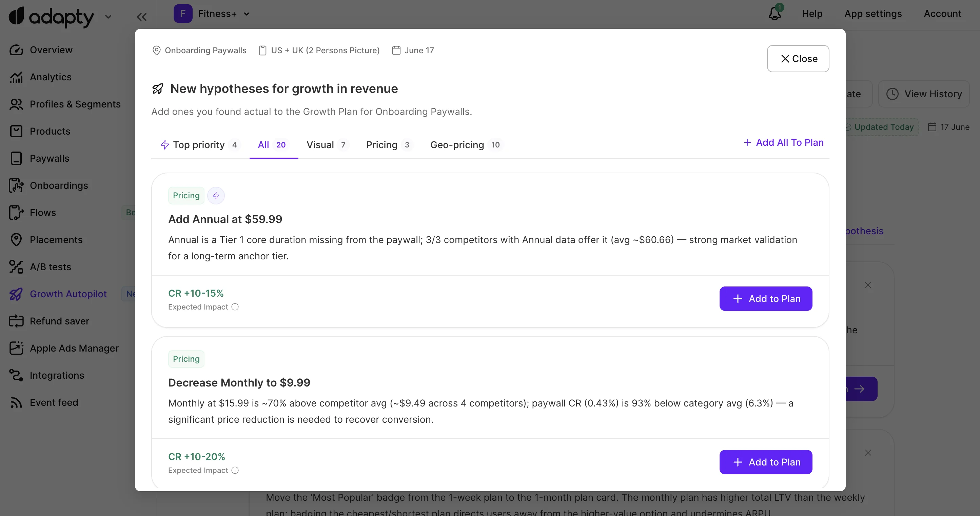The image size is (980, 516).
Task: Open App settings
Action: click(873, 14)
